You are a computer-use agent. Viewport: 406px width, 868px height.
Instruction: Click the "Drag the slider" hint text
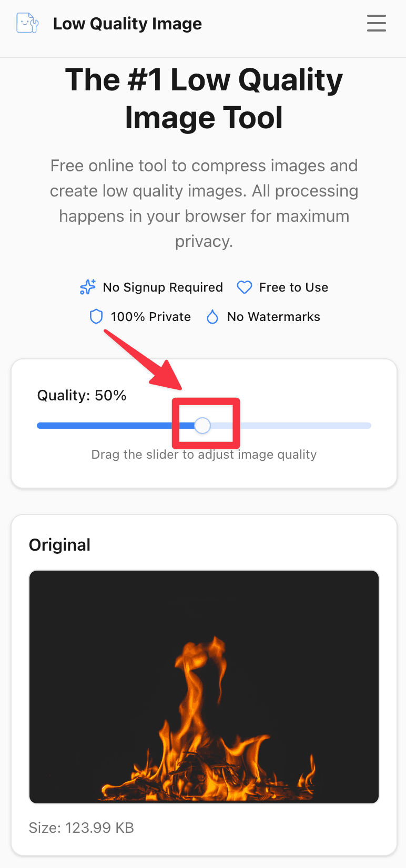(204, 454)
